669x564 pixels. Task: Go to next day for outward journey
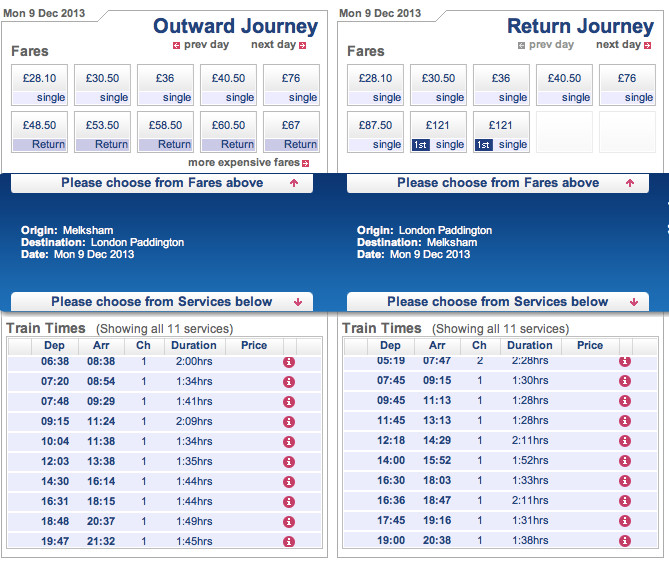(280, 45)
